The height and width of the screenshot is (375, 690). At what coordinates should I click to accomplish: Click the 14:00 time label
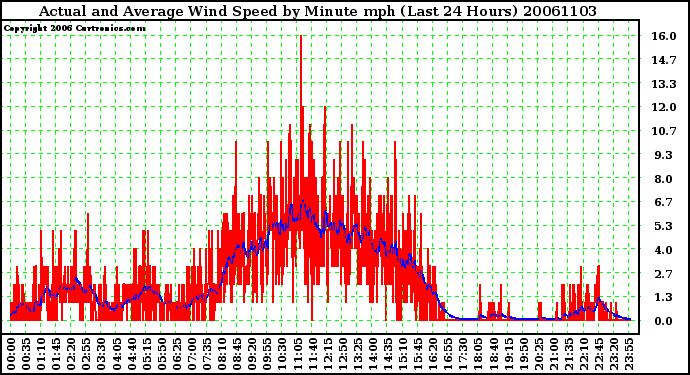pyautogui.click(x=373, y=354)
